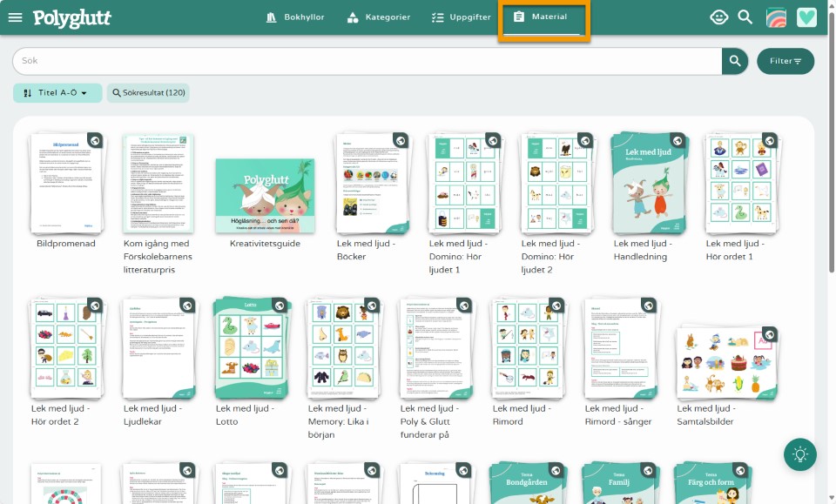Click the green heart app icon

806,17
